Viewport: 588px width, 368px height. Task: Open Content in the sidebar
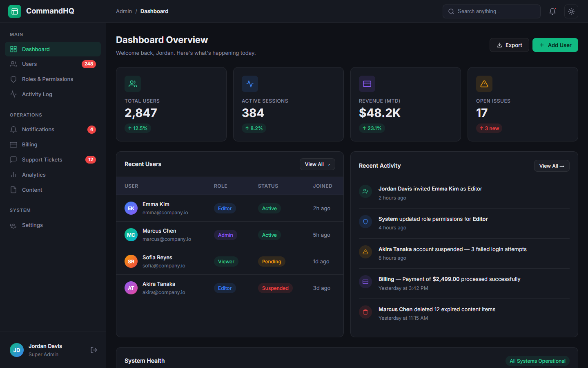[53, 190]
